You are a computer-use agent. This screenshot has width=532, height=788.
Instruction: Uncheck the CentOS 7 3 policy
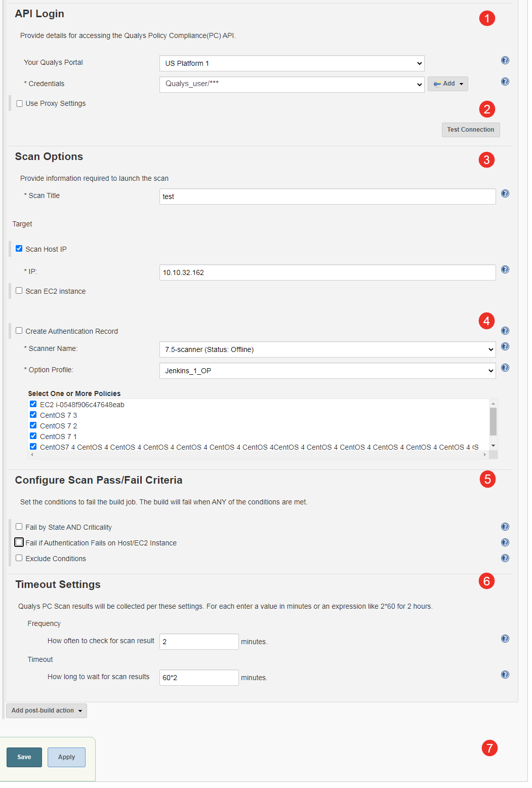(x=33, y=415)
